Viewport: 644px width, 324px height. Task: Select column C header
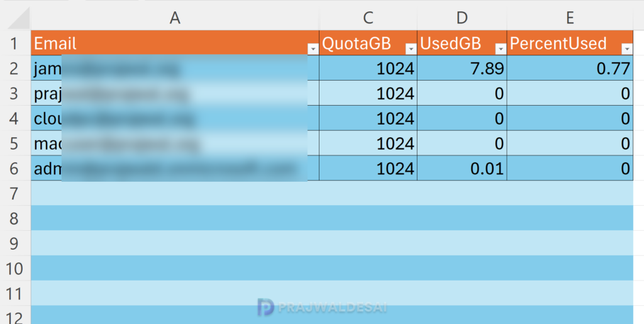(368, 18)
